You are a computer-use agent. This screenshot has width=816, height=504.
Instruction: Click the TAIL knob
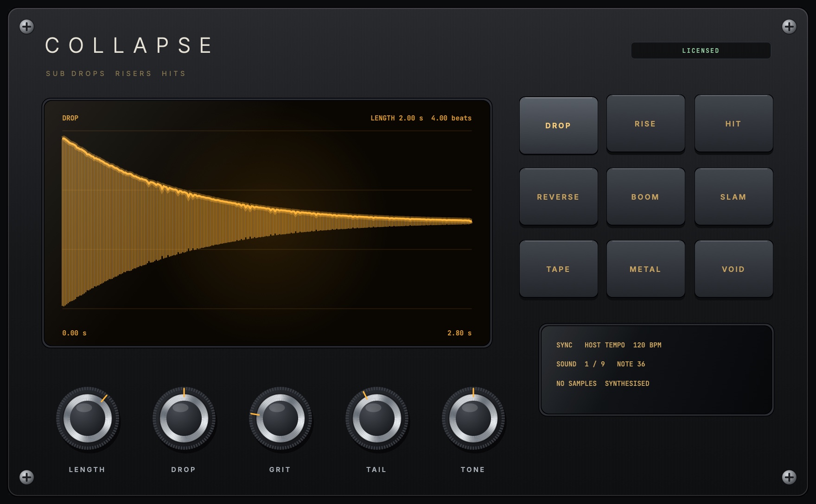point(376,418)
